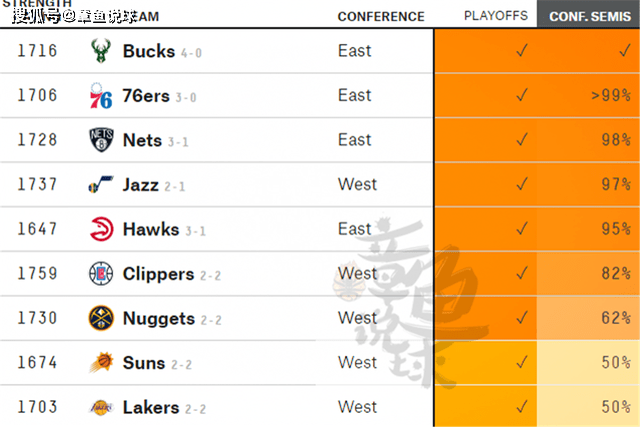The image size is (640, 427).
Task: Click the Lakers team logo
Action: (101, 407)
